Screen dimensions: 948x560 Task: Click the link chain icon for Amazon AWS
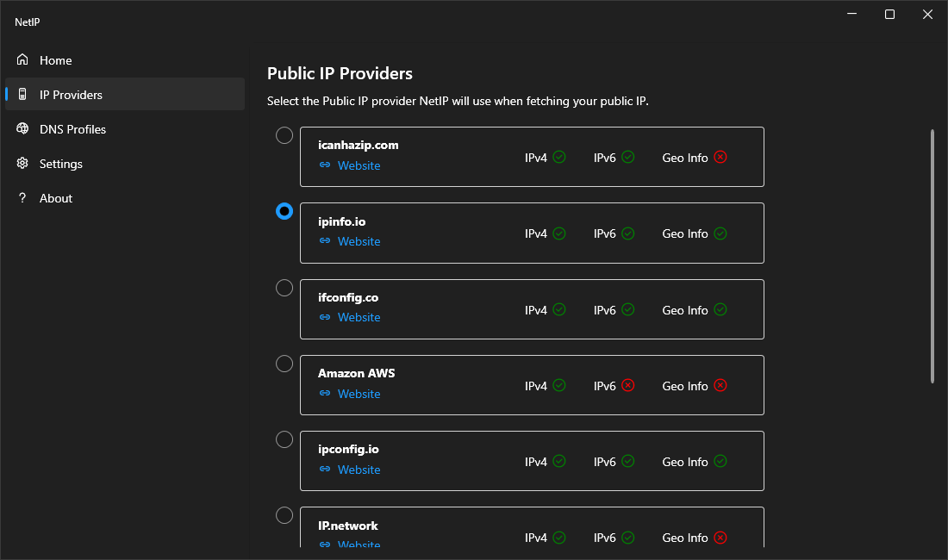pos(325,393)
